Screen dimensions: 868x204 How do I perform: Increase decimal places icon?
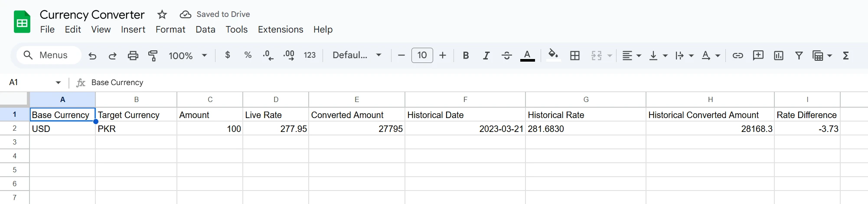point(289,55)
